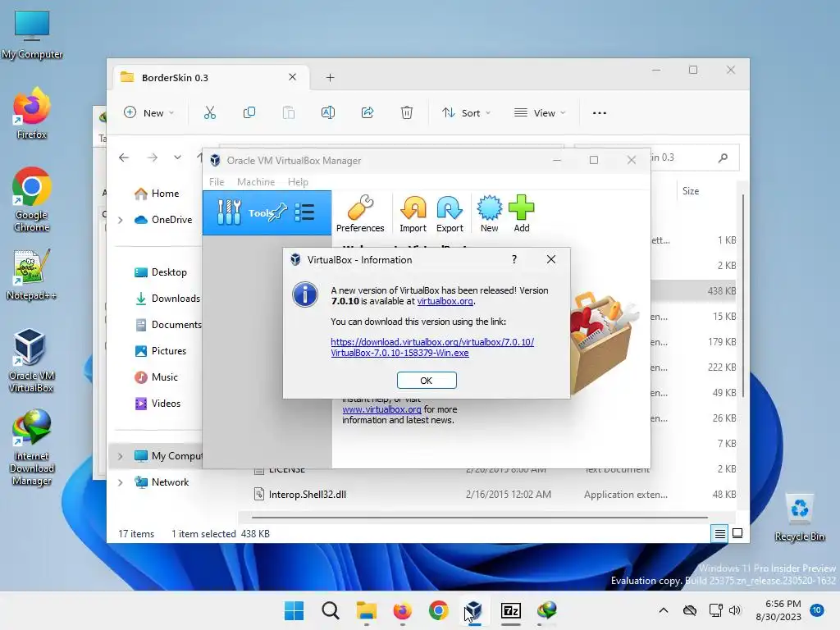Open 7-Zip from the taskbar
Image resolution: width=840 pixels, height=630 pixels.
tap(511, 610)
